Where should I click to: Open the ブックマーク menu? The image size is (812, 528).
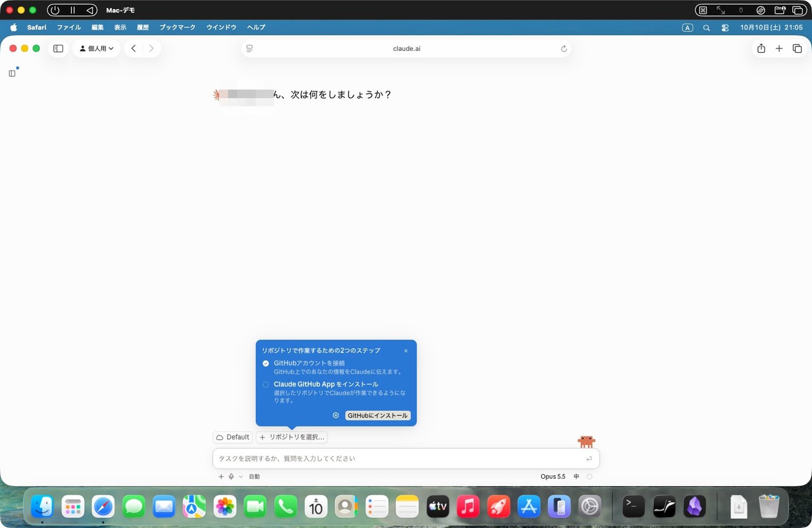(178, 27)
